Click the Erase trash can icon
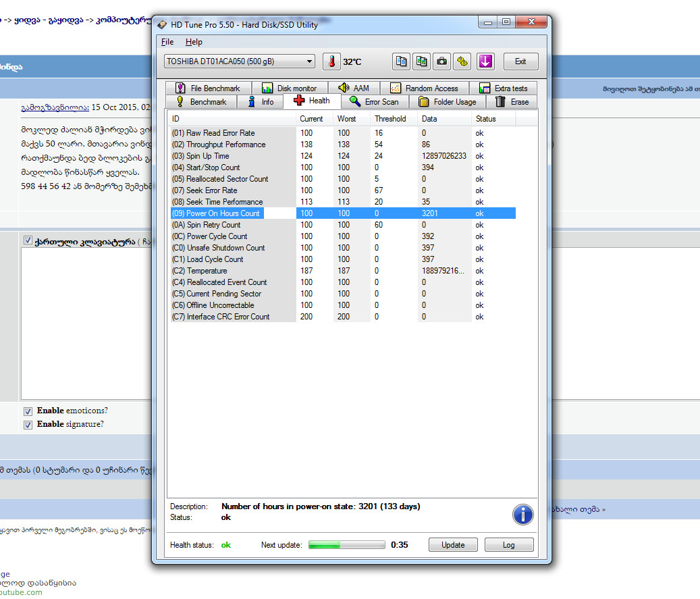Viewport: 700px width, 599px height. pyautogui.click(x=500, y=101)
